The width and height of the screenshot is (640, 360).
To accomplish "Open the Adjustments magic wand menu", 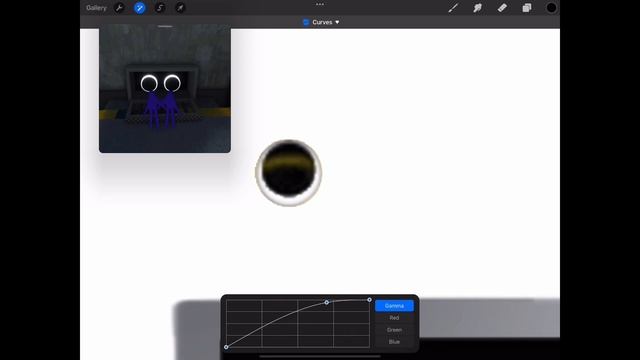I will 140,8.
